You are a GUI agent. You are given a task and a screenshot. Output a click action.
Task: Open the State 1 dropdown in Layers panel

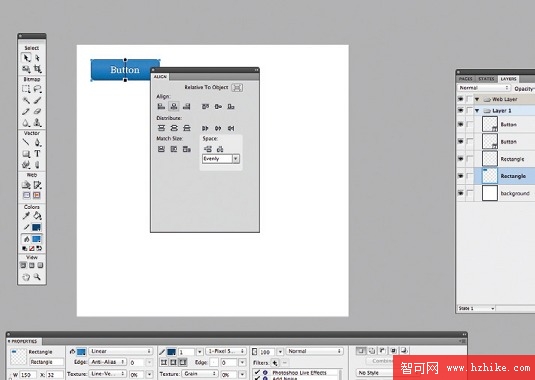tap(476, 308)
